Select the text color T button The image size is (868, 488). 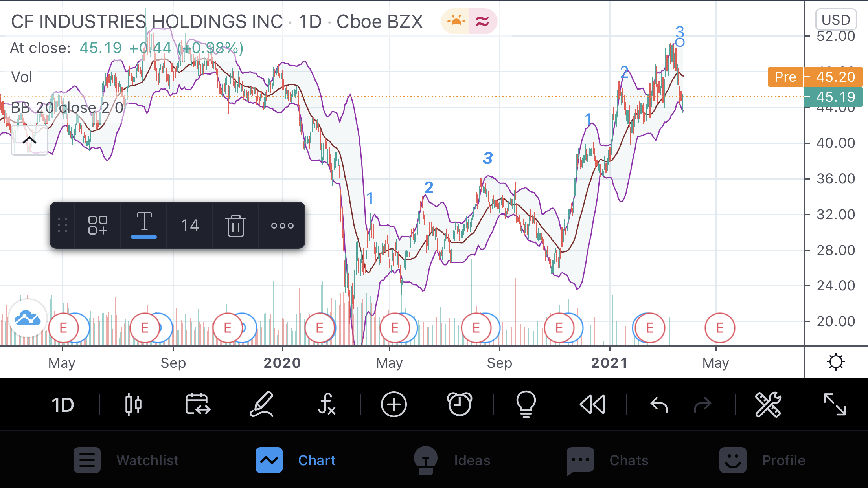point(144,225)
